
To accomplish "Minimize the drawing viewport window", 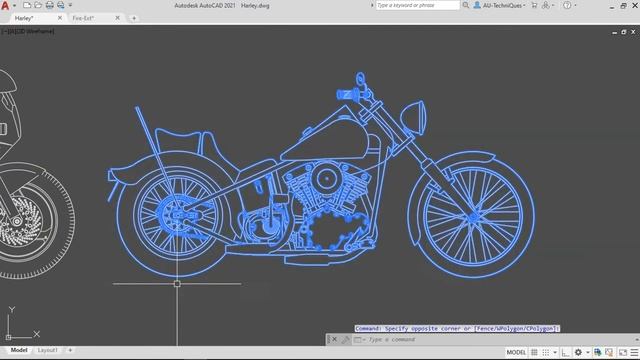I will pyautogui.click(x=615, y=32).
